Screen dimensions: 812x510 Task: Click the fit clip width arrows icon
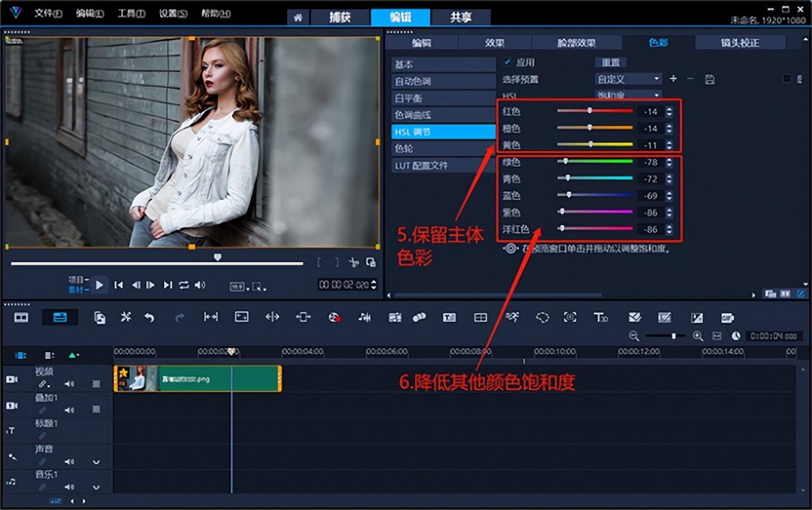(x=211, y=318)
